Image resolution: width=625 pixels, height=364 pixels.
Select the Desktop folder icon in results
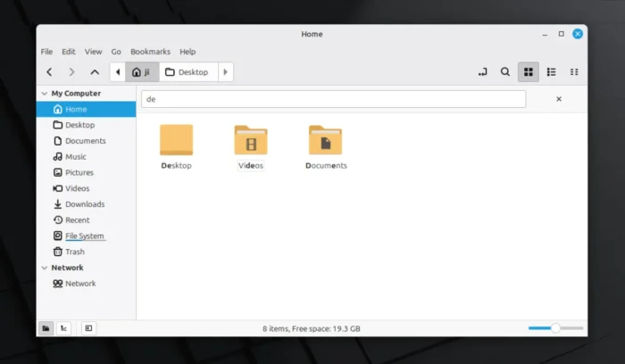point(176,140)
